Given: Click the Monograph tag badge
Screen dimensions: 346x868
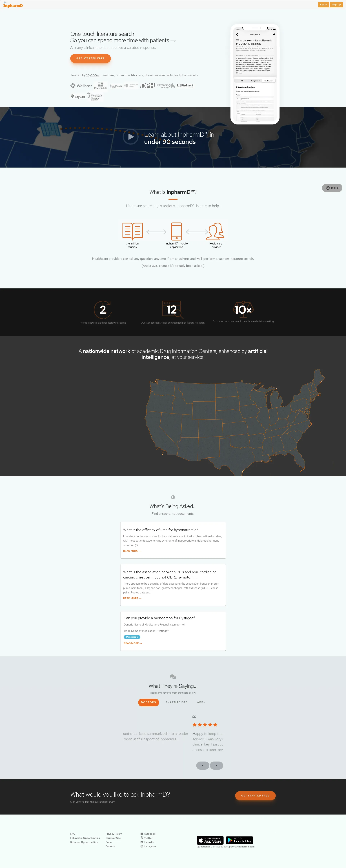Looking at the screenshot, I should (x=132, y=637).
